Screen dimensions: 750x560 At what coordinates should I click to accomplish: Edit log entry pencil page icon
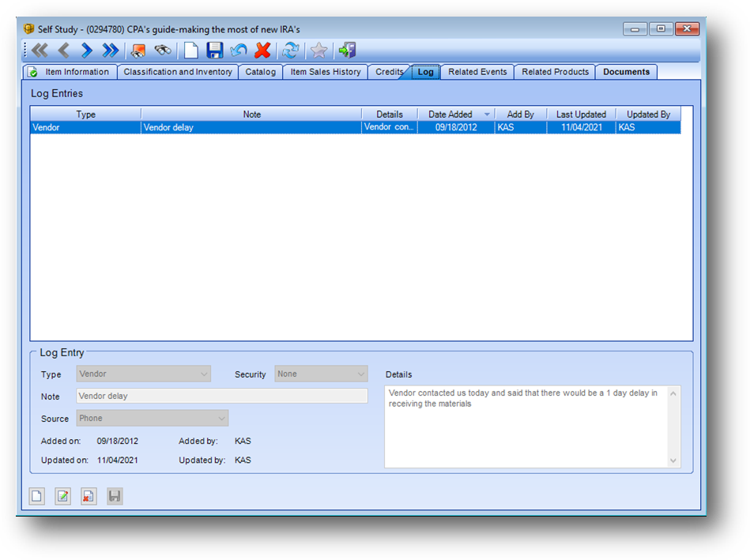[x=62, y=496]
